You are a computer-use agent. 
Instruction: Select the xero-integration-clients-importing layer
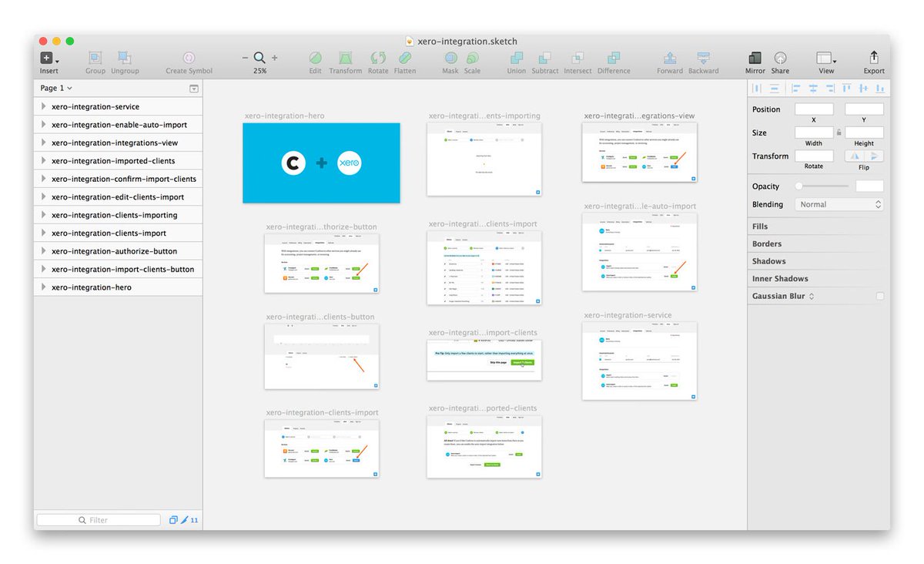[x=119, y=215]
